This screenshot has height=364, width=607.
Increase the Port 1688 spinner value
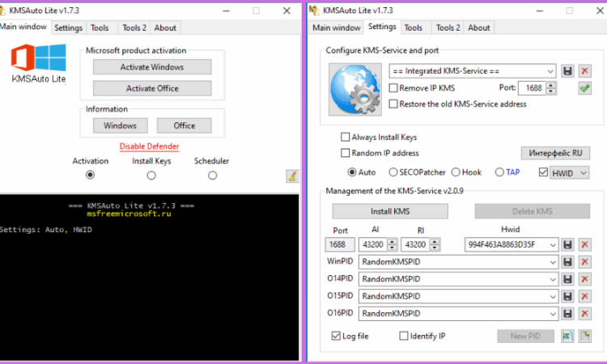pyautogui.click(x=551, y=85)
